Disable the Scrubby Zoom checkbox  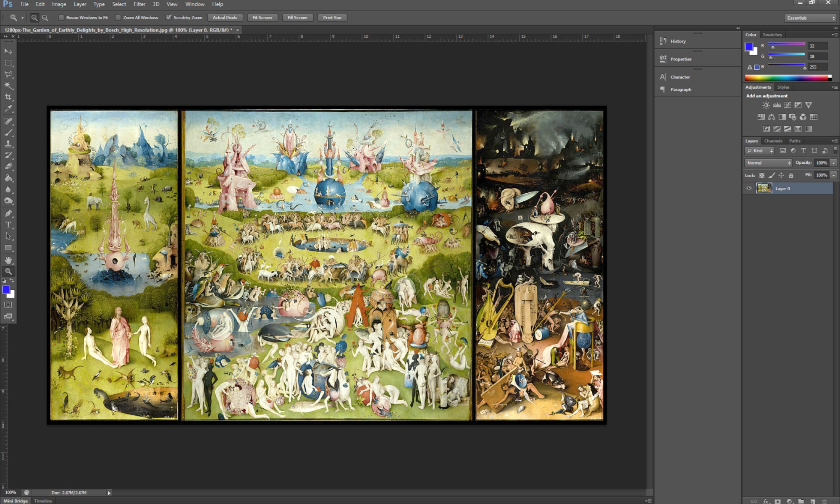(x=169, y=18)
